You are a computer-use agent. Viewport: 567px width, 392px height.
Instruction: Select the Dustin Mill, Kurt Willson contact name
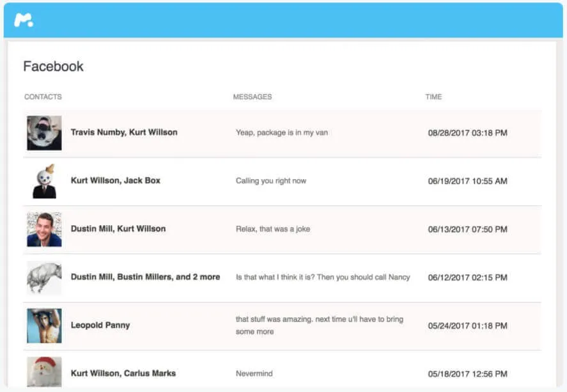118,228
